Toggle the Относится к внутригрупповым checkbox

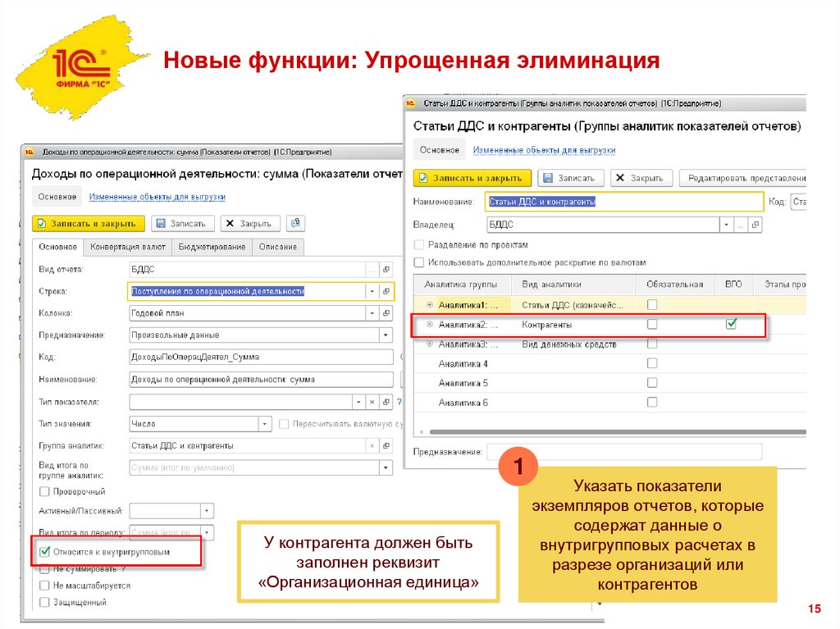click(44, 551)
